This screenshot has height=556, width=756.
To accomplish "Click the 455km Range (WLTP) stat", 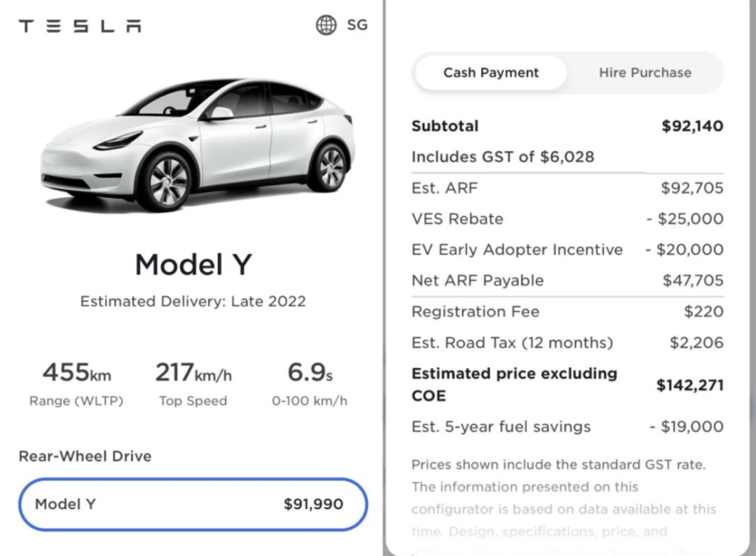I will point(76,384).
